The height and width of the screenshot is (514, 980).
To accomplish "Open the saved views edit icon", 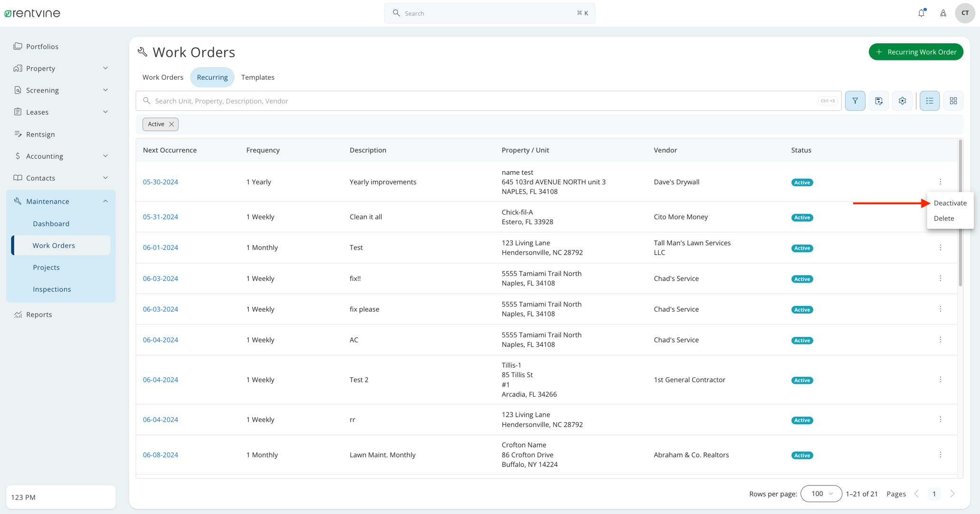I will (879, 101).
